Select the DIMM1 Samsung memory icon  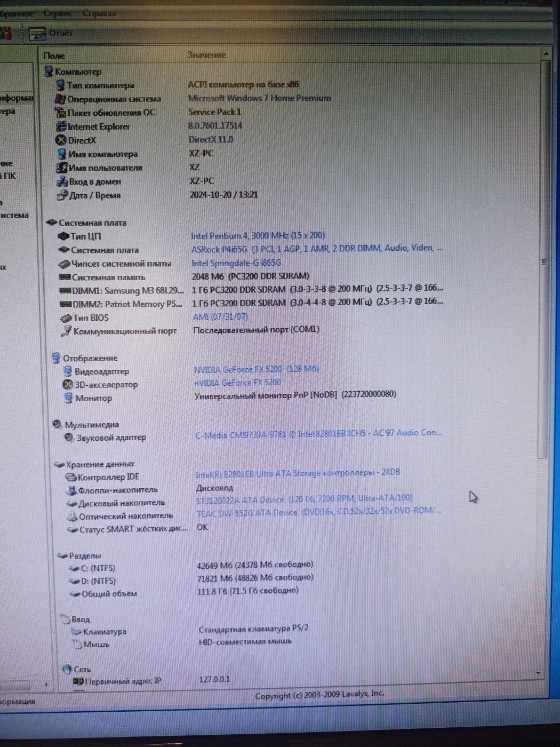click(x=66, y=291)
